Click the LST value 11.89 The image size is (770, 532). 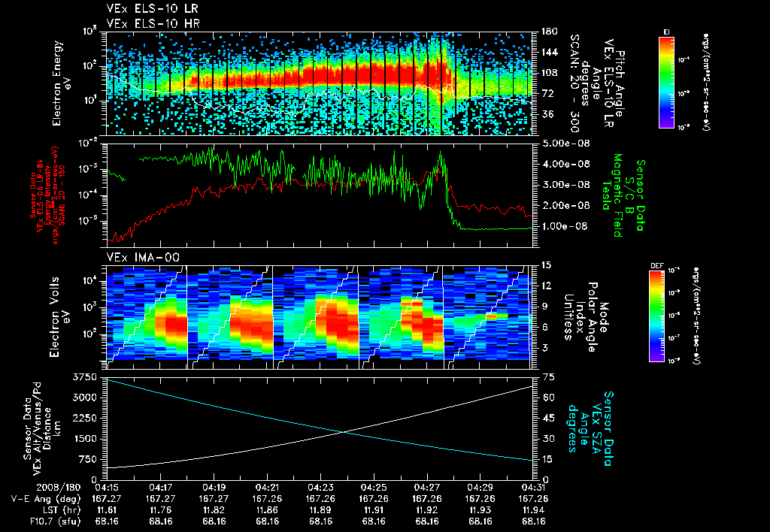click(320, 510)
